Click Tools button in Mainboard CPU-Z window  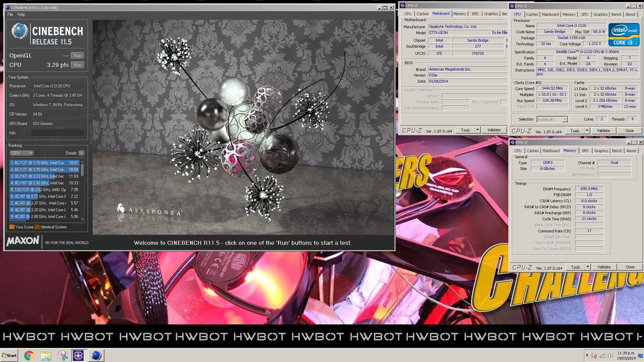coord(465,130)
